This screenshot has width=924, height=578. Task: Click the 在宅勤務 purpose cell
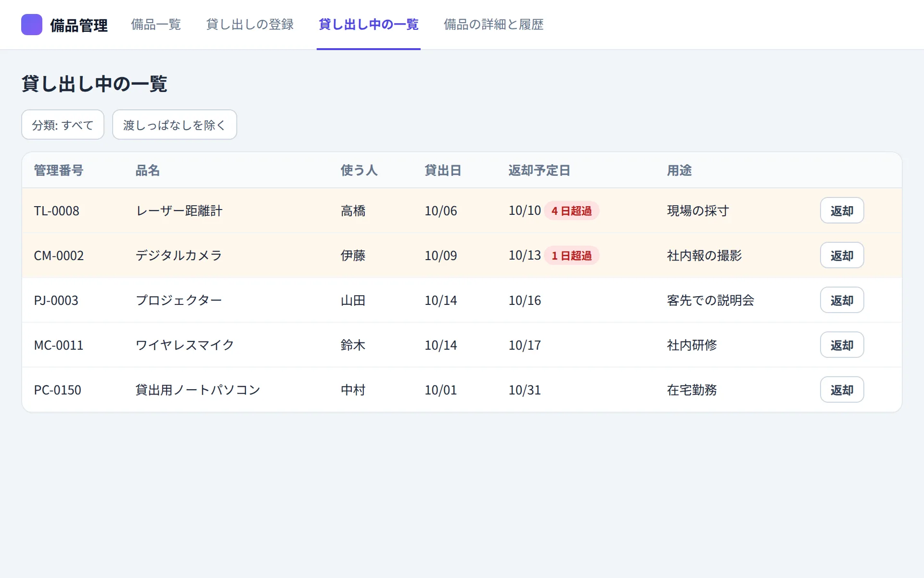[692, 390]
